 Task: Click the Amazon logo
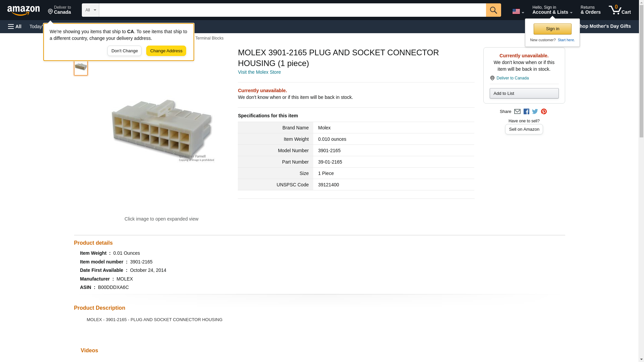23,10
